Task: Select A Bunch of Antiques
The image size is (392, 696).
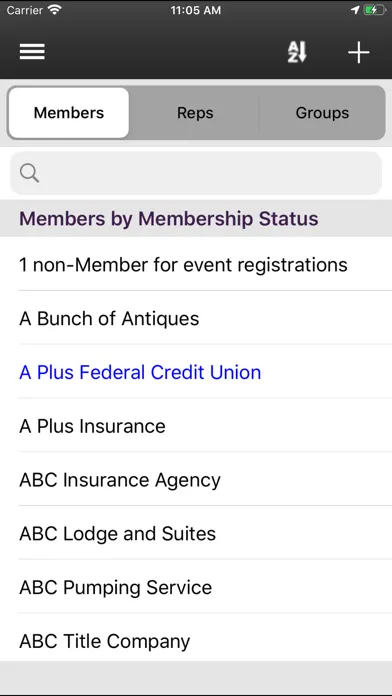Action: (196, 318)
